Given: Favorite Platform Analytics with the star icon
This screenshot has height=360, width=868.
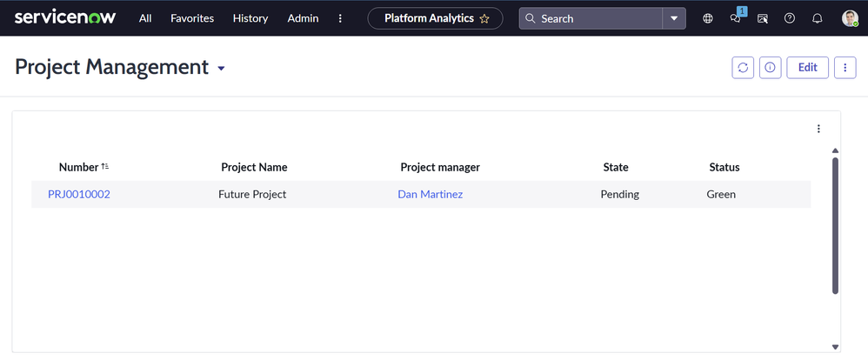Looking at the screenshot, I should 484,19.
